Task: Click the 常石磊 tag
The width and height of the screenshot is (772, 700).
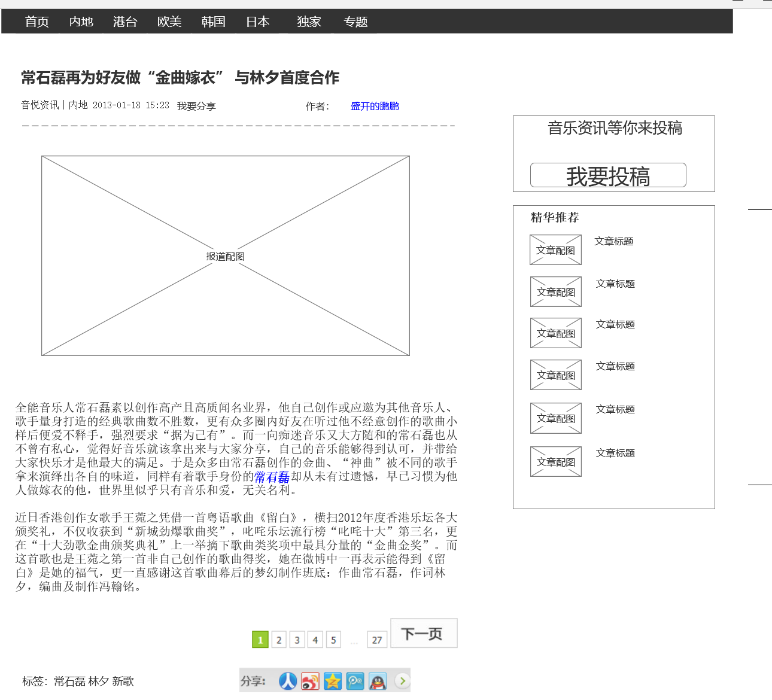Action: [x=70, y=681]
